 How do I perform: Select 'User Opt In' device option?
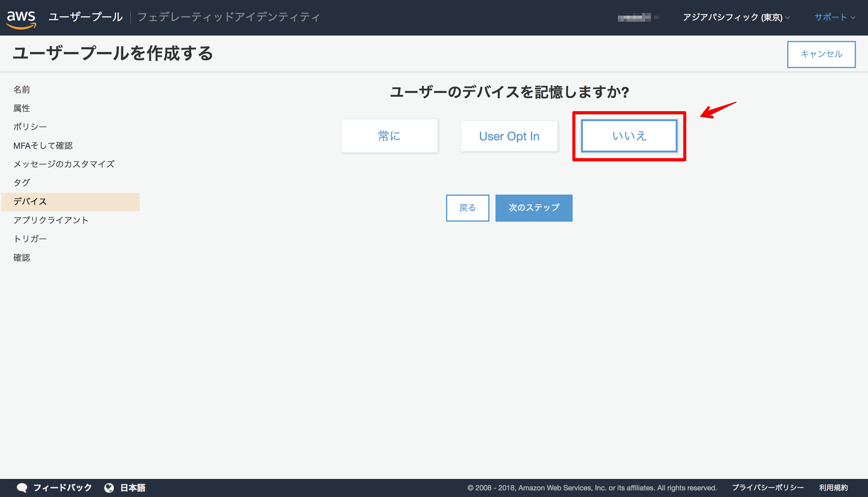click(x=509, y=135)
